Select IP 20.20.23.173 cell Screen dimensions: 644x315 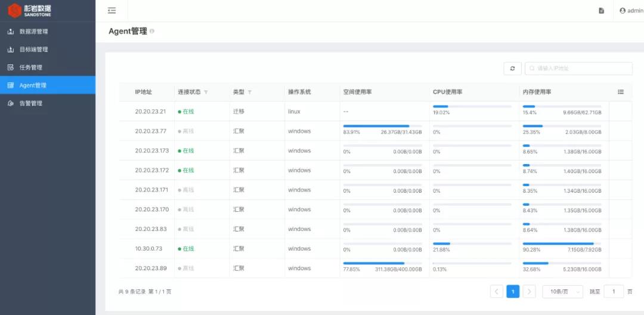pos(152,151)
